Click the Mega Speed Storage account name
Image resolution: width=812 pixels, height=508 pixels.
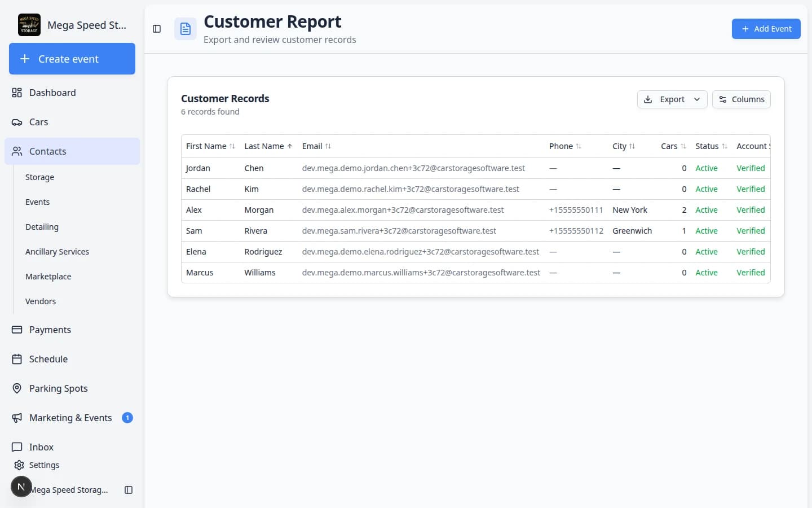coord(69,490)
